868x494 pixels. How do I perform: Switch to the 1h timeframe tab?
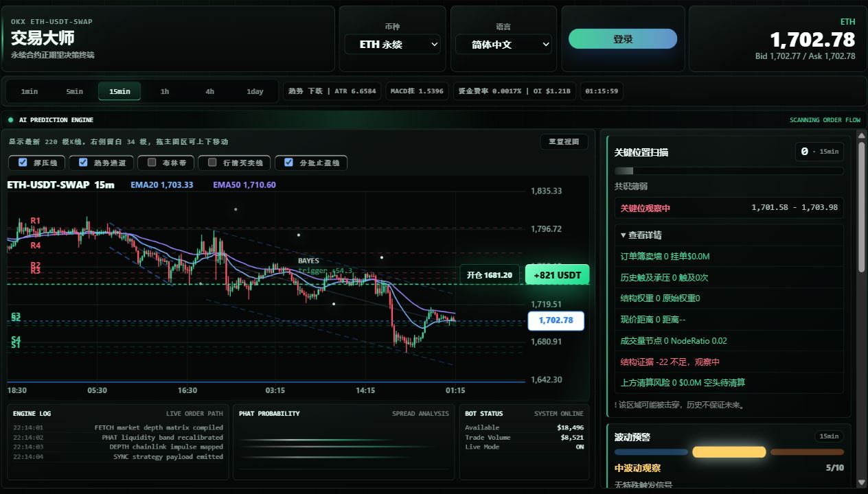click(x=165, y=91)
